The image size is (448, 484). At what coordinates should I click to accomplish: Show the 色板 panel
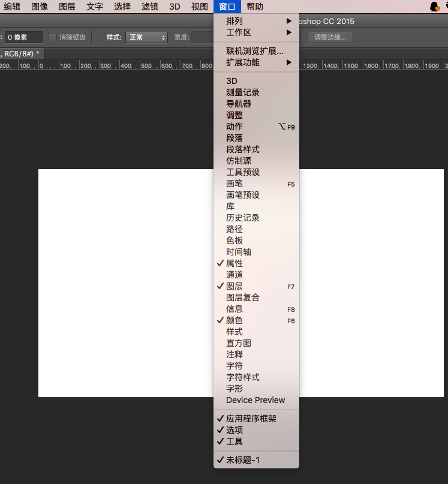256,241
